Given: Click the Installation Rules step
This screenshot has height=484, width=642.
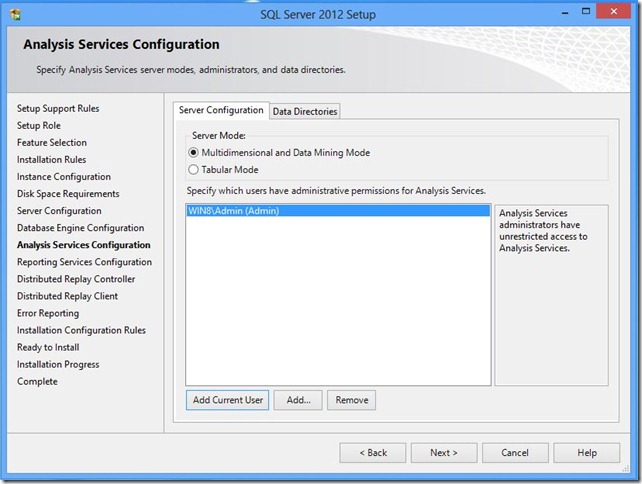Looking at the screenshot, I should [x=52, y=160].
